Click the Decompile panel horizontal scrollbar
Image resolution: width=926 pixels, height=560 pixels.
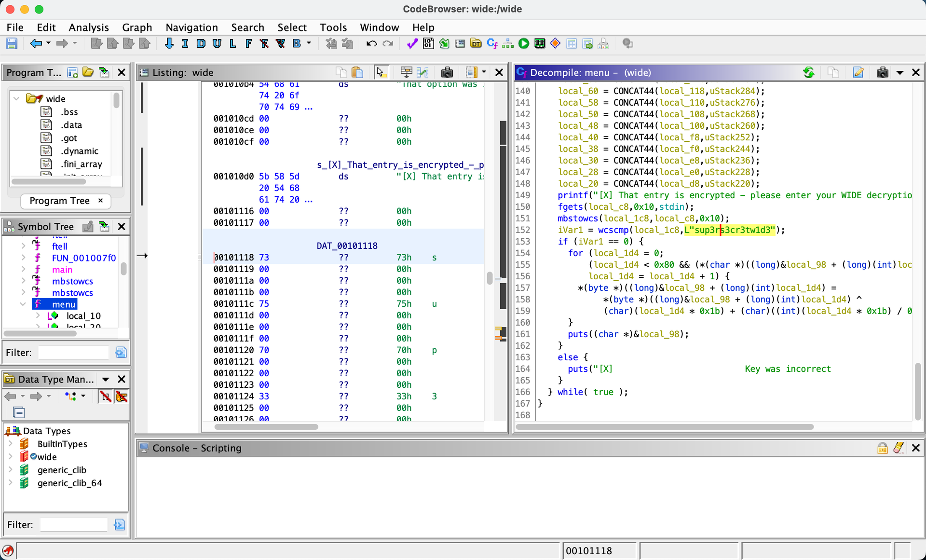pyautogui.click(x=665, y=427)
